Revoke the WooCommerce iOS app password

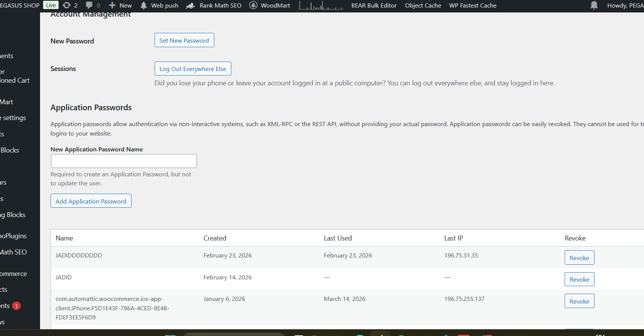579,301
